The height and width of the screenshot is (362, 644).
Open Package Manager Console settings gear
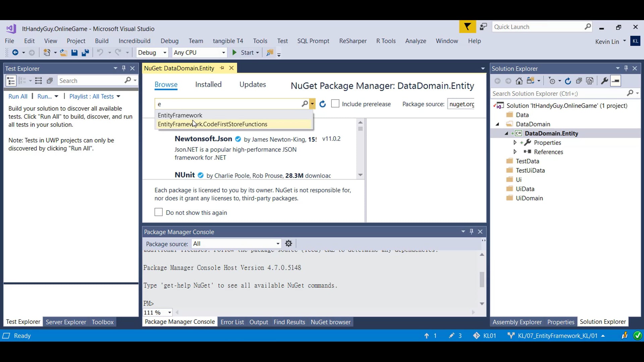288,244
